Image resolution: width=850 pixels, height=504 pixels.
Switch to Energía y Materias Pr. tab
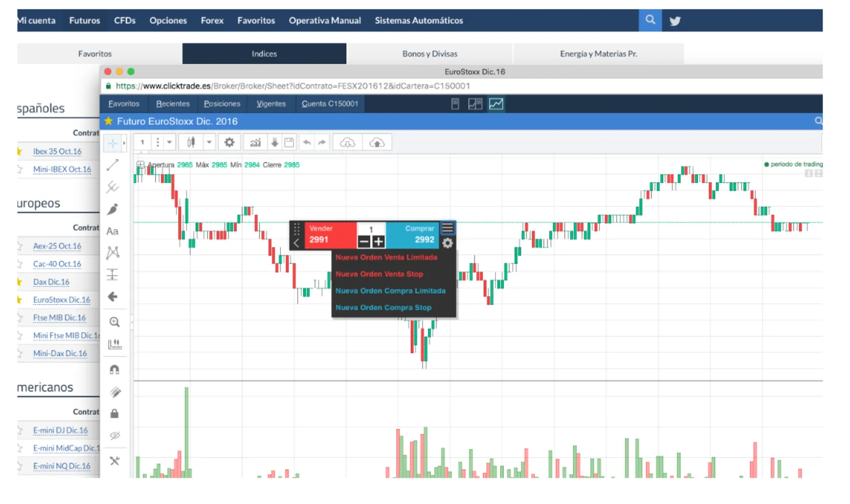(598, 54)
